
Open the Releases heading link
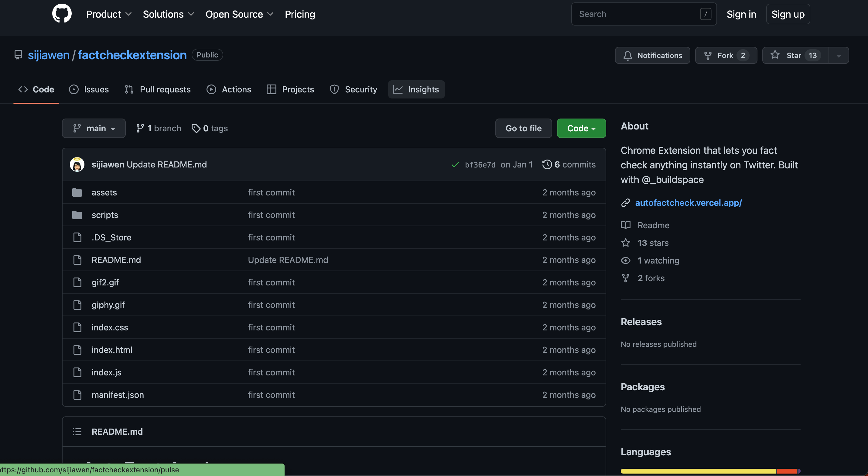click(641, 322)
